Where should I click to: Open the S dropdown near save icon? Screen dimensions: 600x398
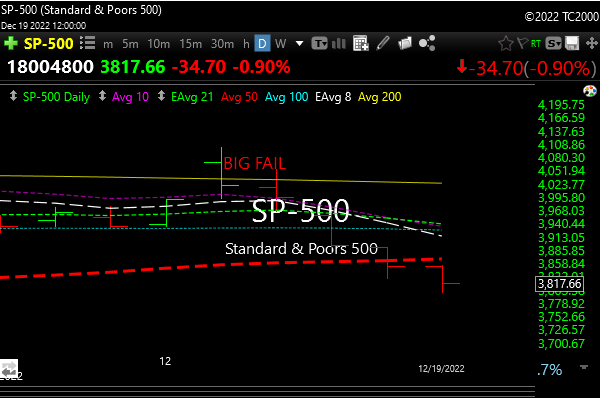click(553, 44)
